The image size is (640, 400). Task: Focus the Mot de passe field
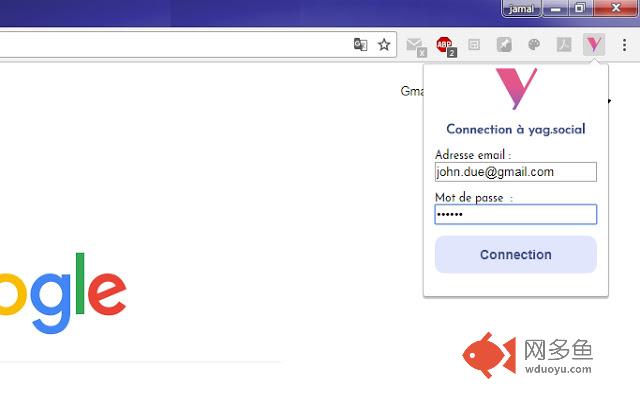516,214
